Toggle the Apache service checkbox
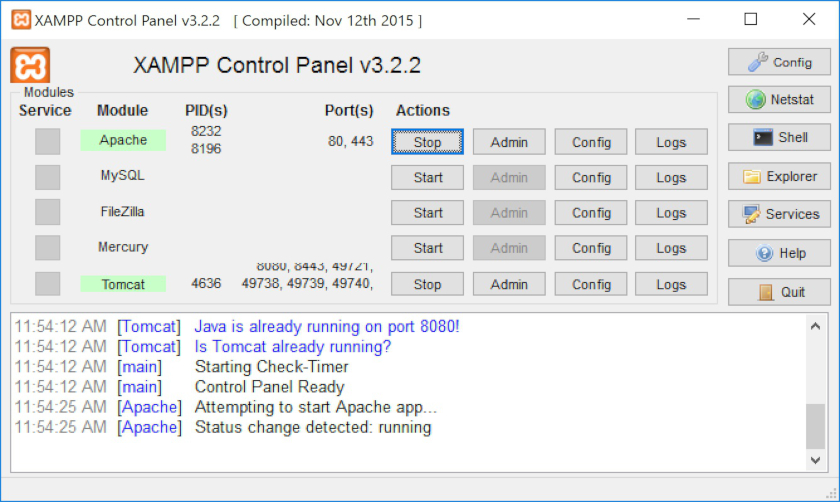 pos(47,142)
